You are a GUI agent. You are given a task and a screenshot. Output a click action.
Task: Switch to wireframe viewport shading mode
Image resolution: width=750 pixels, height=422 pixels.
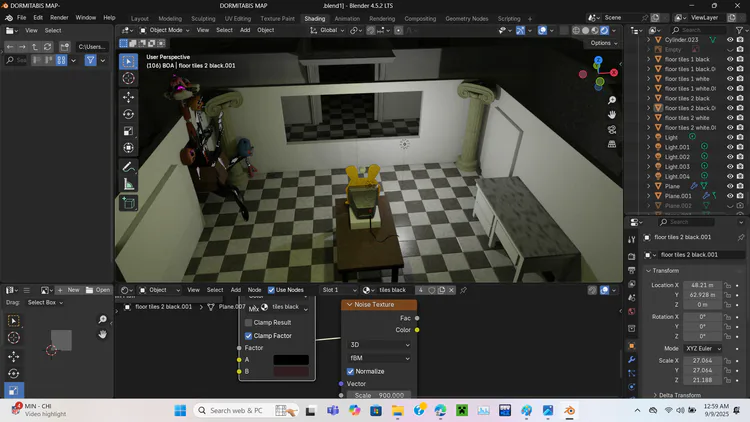click(x=576, y=30)
